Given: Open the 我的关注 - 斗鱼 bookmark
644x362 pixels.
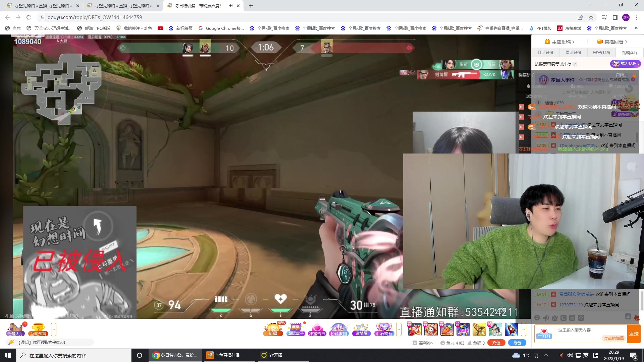Looking at the screenshot, I should (134, 28).
